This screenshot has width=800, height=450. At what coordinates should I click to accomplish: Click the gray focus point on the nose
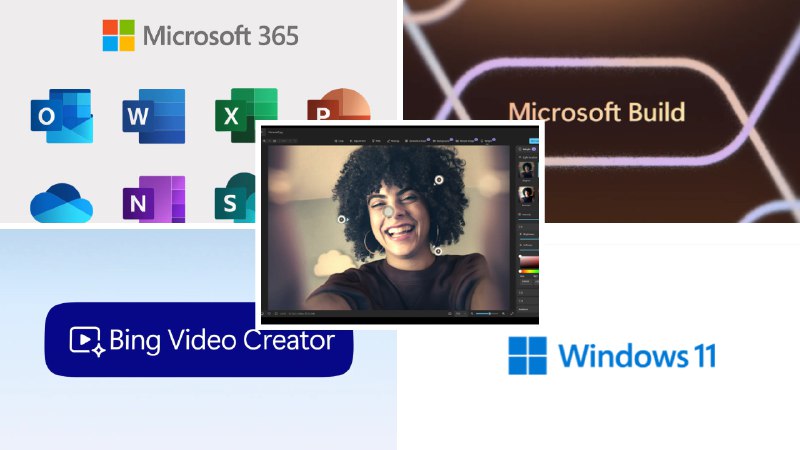point(389,211)
